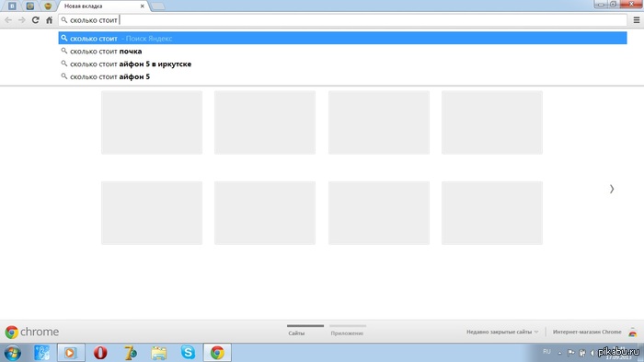Expand Недавно закрытые сайты dropdown

[502, 332]
